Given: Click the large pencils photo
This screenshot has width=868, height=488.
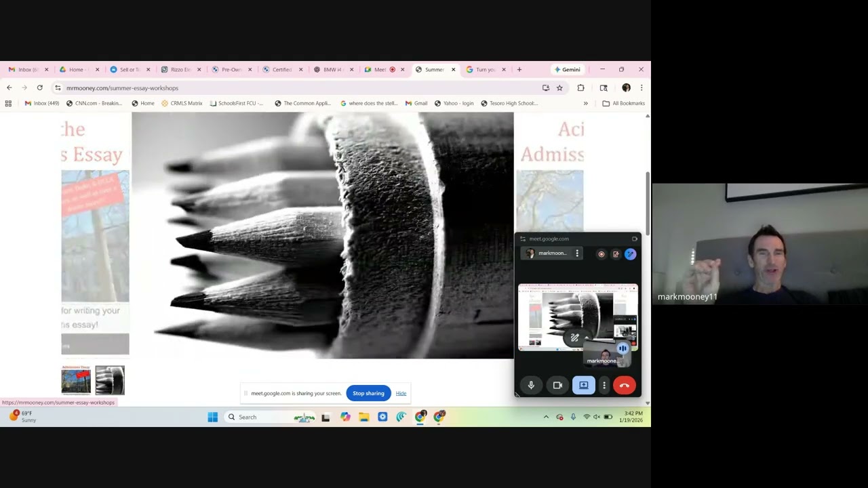Looking at the screenshot, I should [323, 235].
